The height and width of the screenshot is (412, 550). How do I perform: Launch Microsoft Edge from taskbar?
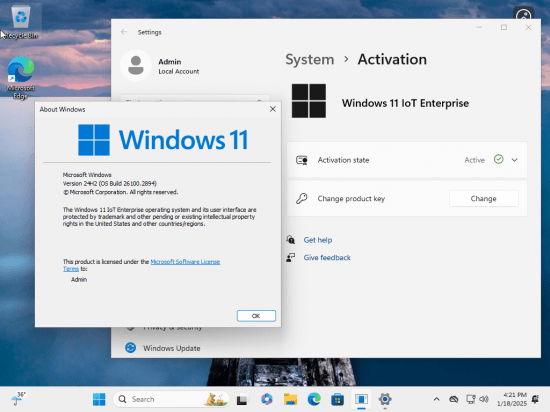click(x=314, y=399)
